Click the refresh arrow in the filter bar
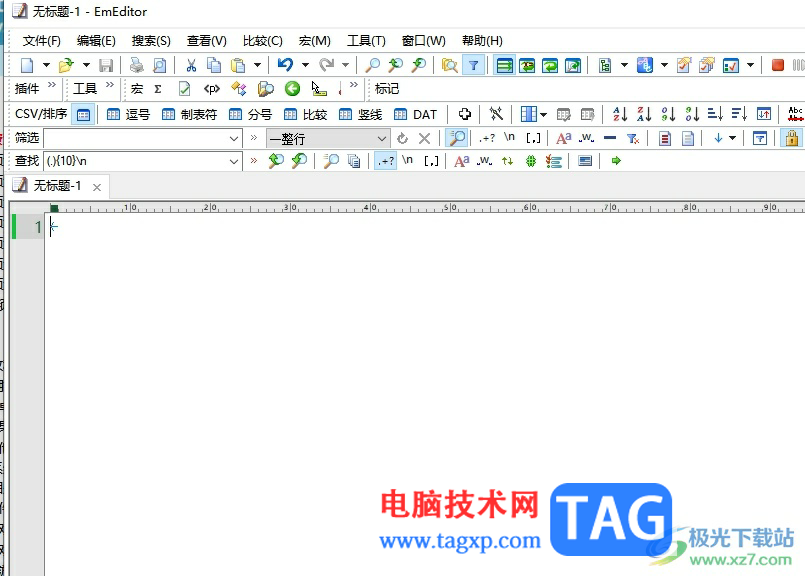805x576 pixels. [x=402, y=138]
